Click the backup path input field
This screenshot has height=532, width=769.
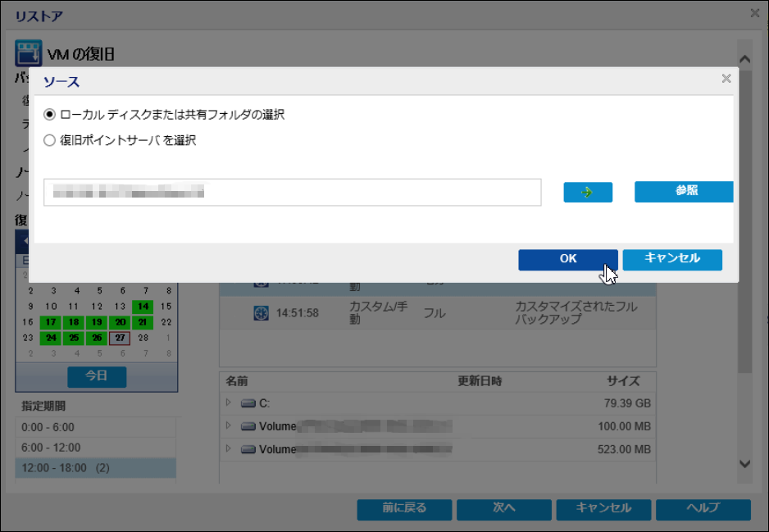[292, 193]
